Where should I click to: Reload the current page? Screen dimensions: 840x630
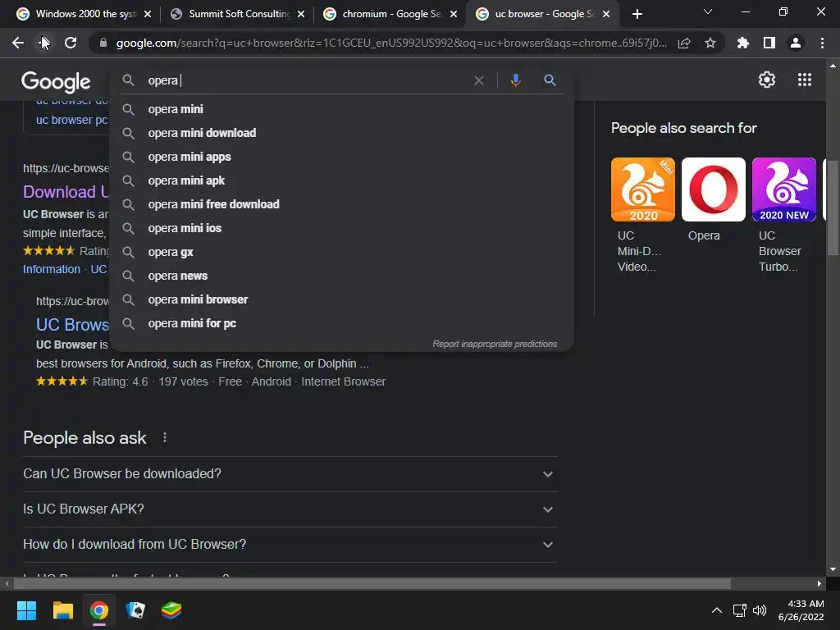(71, 43)
